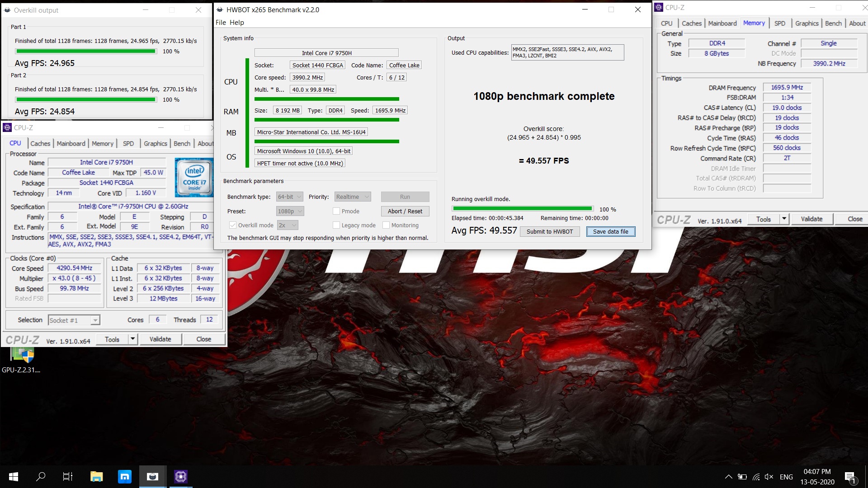Open SPD tab in left CPU-Z

128,143
